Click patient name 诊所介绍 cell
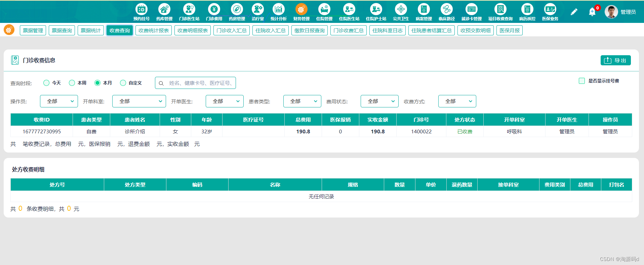 [x=135, y=131]
